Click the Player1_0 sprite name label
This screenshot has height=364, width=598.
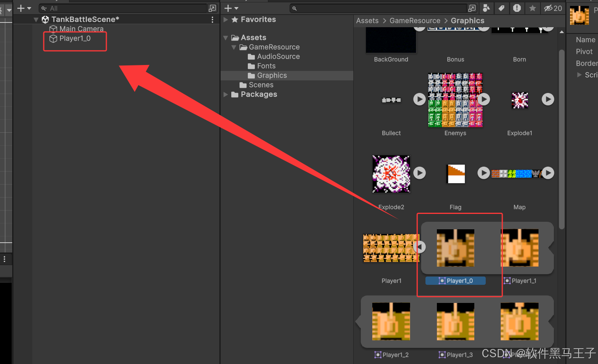coord(455,281)
